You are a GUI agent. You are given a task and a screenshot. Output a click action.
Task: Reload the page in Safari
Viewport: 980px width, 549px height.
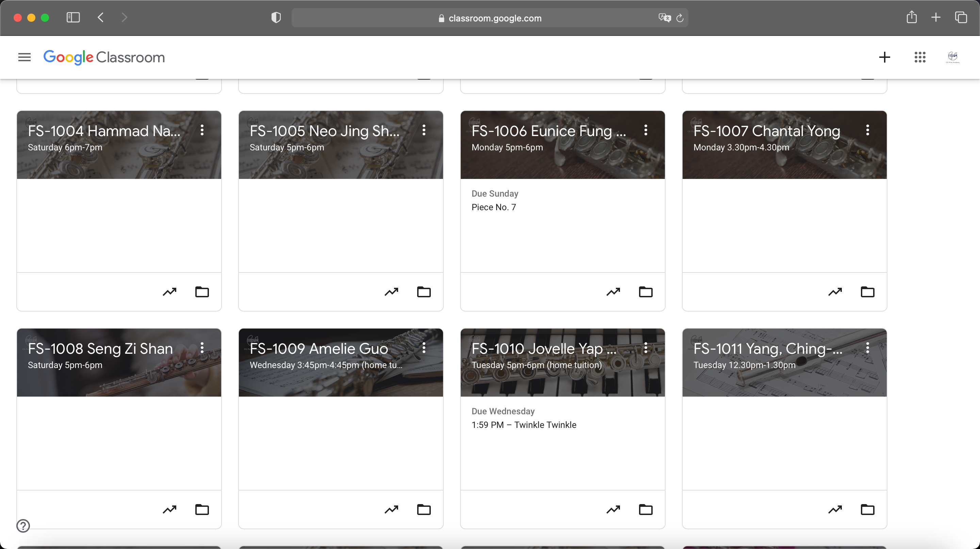(680, 18)
